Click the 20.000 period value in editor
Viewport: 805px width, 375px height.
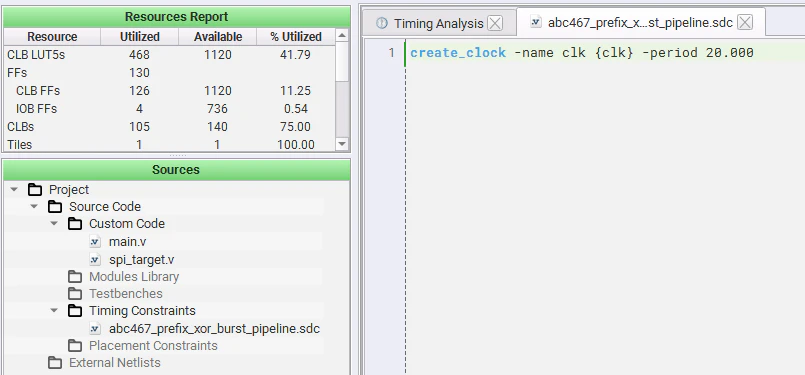(x=730, y=52)
